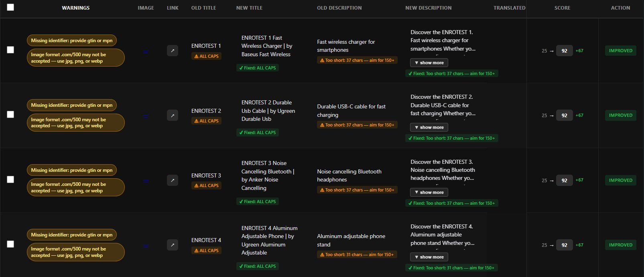This screenshot has height=277, width=644.
Task: Click the image placeholder for ENROTEST 1
Action: tap(146, 51)
